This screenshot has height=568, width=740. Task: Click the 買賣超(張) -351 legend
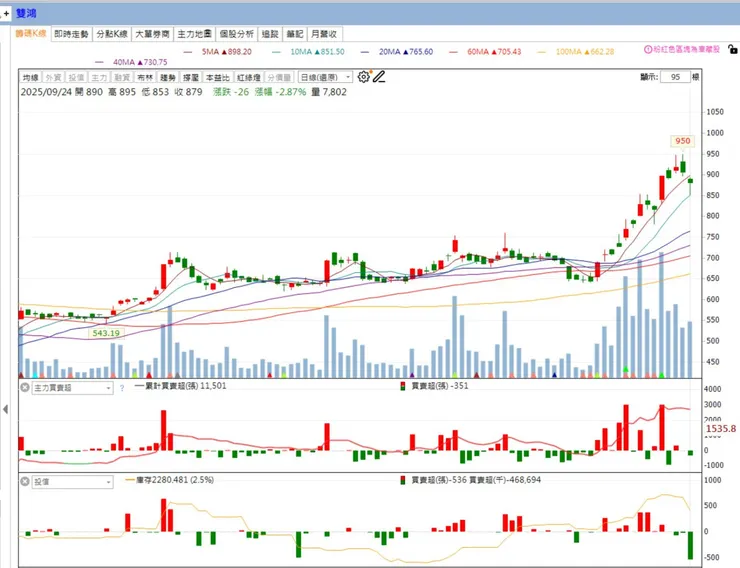coord(434,385)
